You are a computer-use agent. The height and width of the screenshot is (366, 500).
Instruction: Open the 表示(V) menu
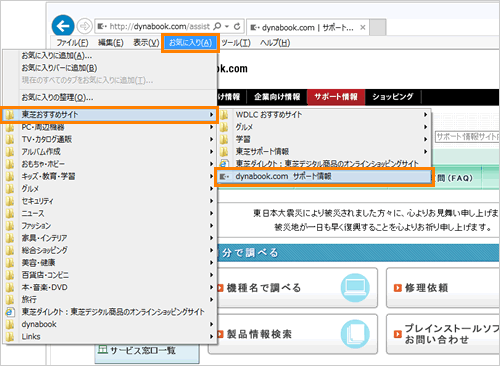pos(146,43)
